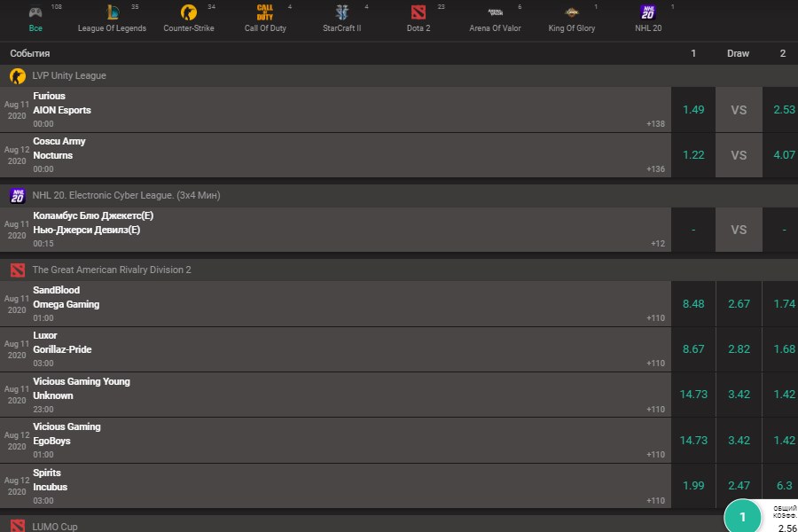
Task: Filter events by StarCraft II icon
Action: click(342, 12)
